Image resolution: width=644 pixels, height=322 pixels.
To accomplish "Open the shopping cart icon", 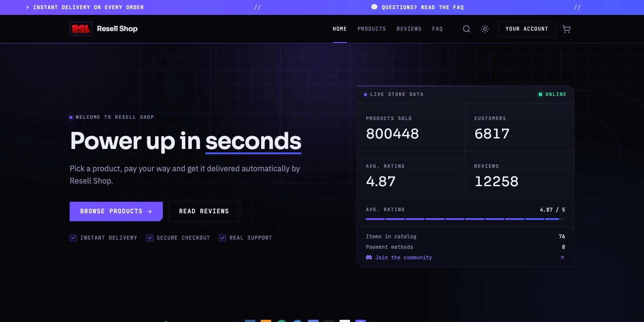I will pos(566,29).
